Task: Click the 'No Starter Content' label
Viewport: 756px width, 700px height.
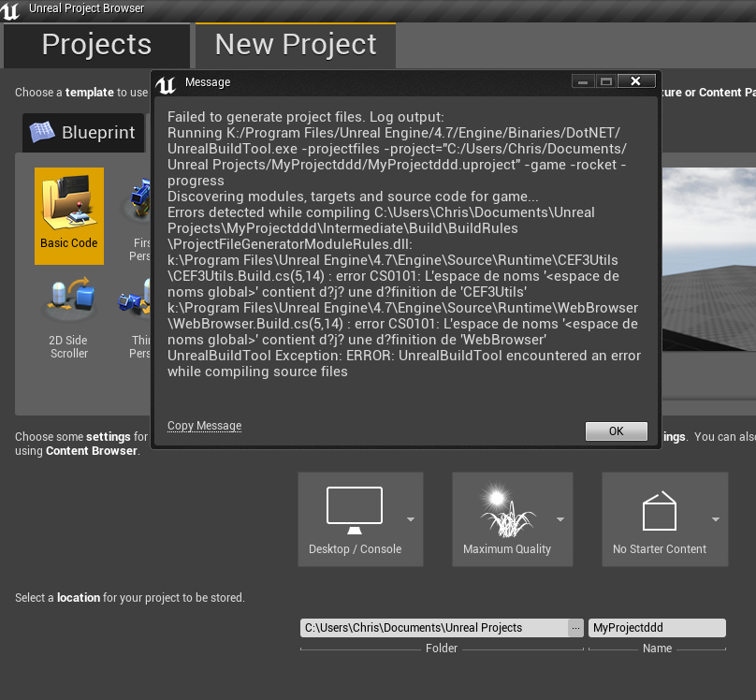Action: tap(659, 549)
